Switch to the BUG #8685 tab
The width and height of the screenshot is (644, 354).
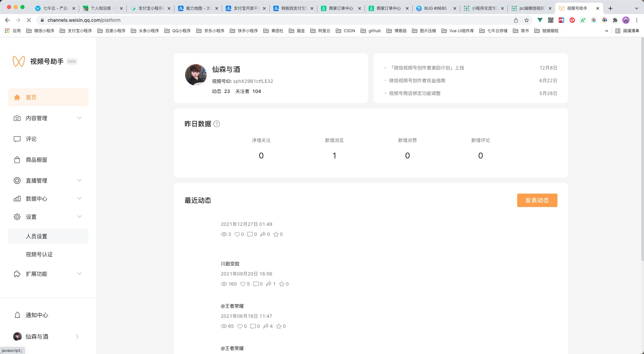point(436,8)
